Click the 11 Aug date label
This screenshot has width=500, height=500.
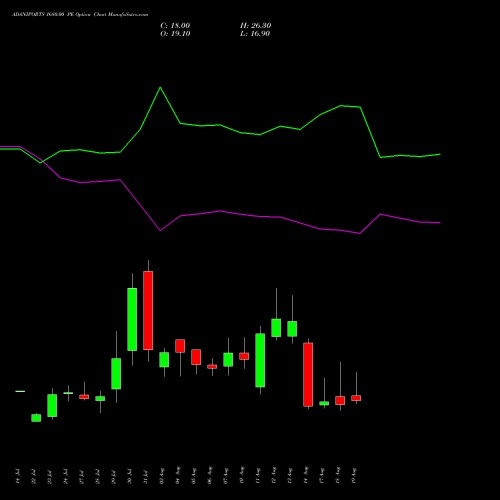(258, 476)
